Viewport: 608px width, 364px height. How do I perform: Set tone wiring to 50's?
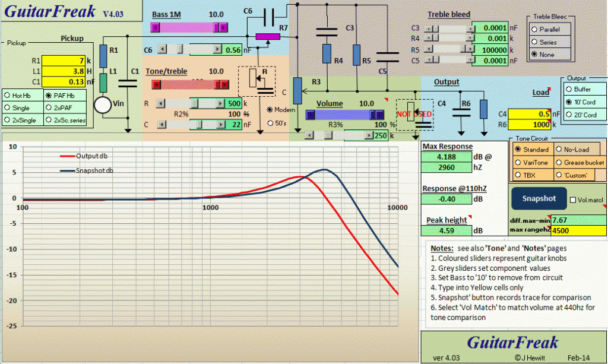[270, 124]
